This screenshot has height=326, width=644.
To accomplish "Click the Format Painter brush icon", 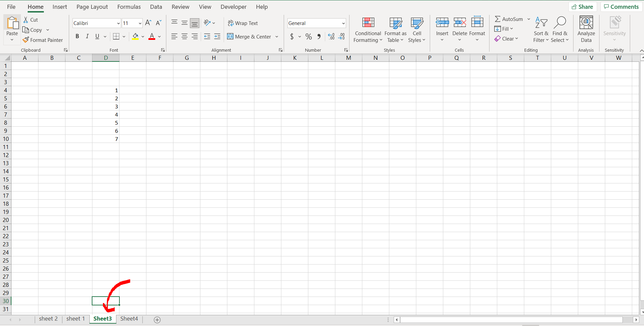I will pos(26,40).
